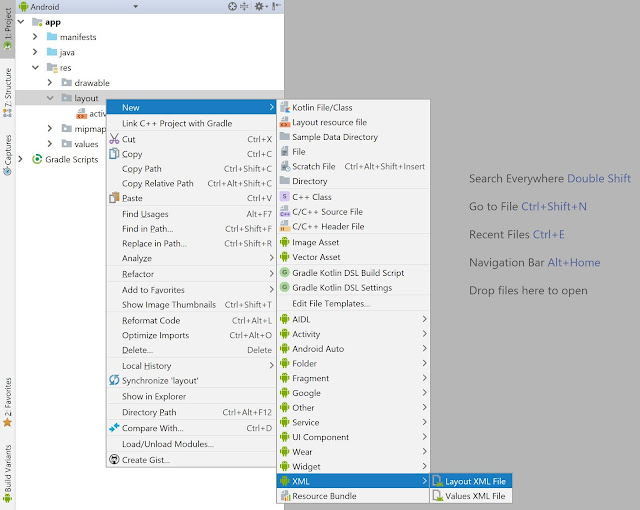Choose Find Usages
Viewport: 640px width, 510px height.
coord(191,214)
